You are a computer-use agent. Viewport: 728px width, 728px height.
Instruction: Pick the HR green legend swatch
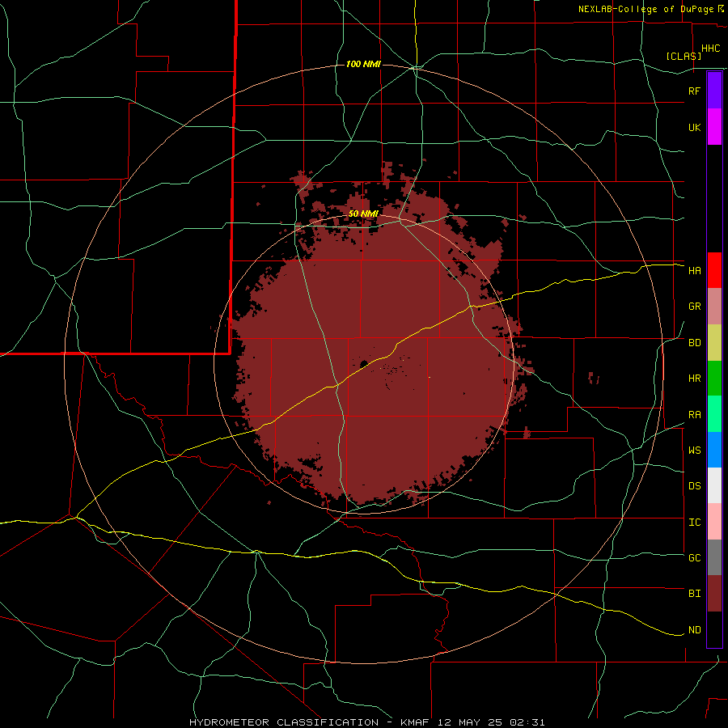click(x=714, y=379)
